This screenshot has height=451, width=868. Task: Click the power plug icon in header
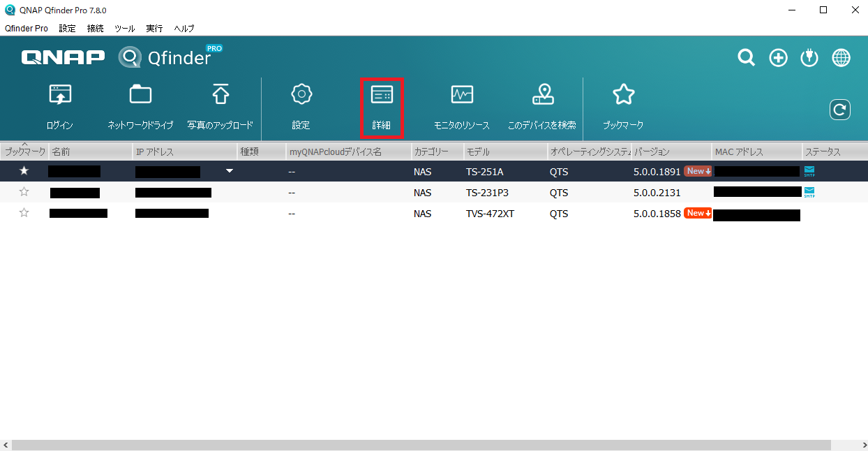[809, 58]
